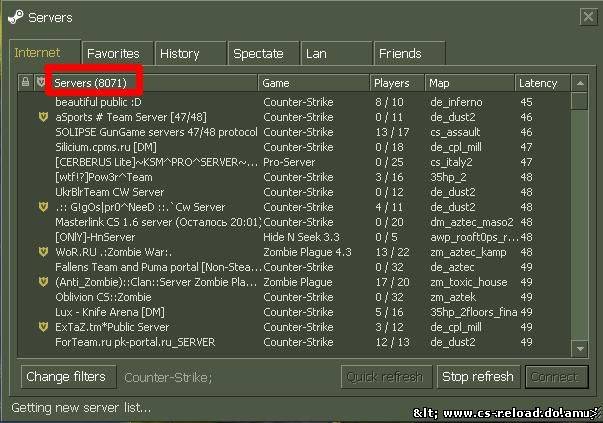Click the 'cs_assault' map cell
603x423 pixels.
(455, 132)
